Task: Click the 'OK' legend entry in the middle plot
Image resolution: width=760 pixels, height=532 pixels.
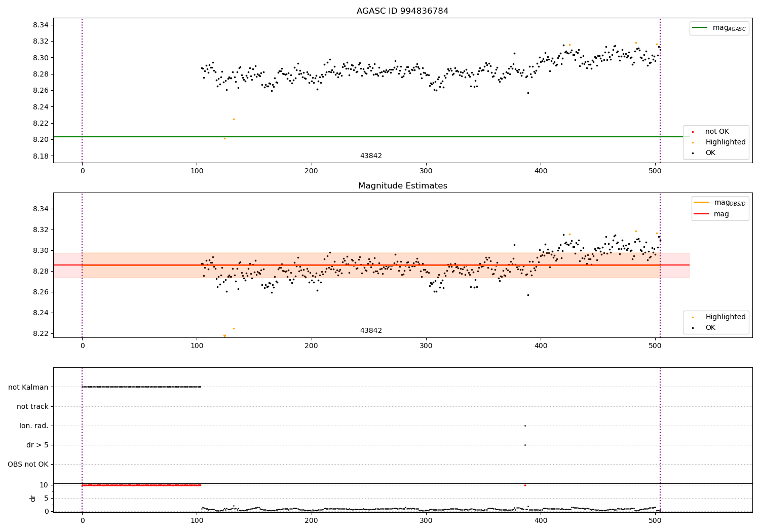Action: pyautogui.click(x=704, y=328)
